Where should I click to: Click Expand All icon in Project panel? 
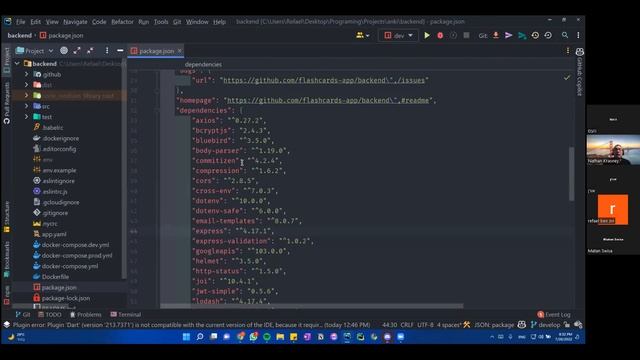[77, 51]
